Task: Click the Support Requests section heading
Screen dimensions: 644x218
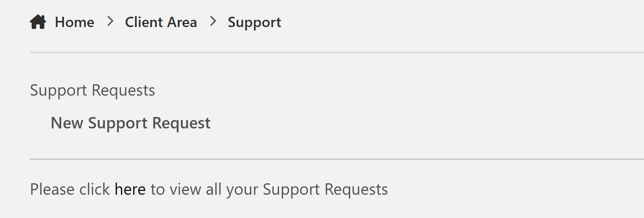Action: (x=92, y=91)
